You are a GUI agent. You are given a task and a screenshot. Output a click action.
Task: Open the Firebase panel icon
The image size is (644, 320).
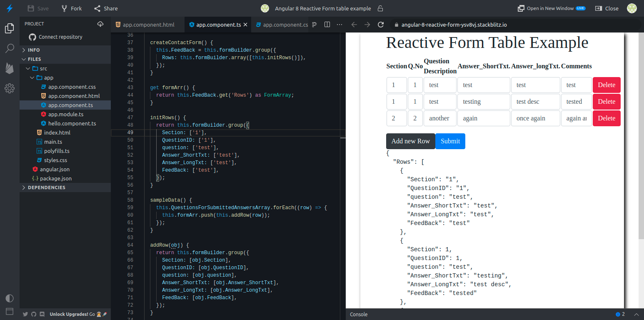click(10, 68)
